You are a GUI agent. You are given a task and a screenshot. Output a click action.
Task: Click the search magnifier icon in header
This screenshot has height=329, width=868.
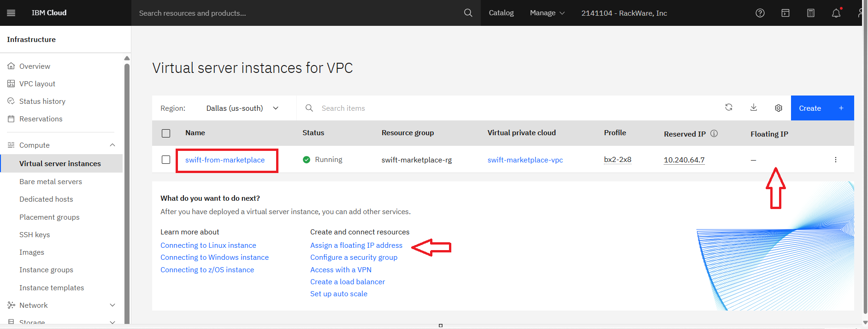tap(468, 13)
